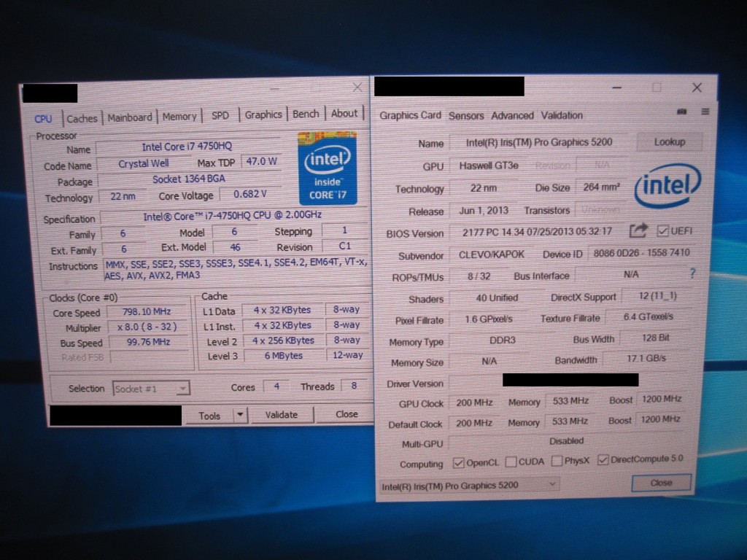
Task: Click the Intel Core i7 badge
Action: (328, 168)
